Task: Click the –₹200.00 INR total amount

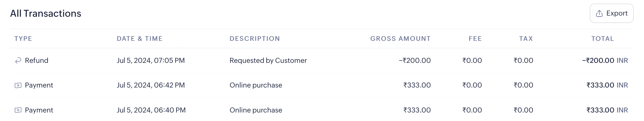Action: click(605, 60)
